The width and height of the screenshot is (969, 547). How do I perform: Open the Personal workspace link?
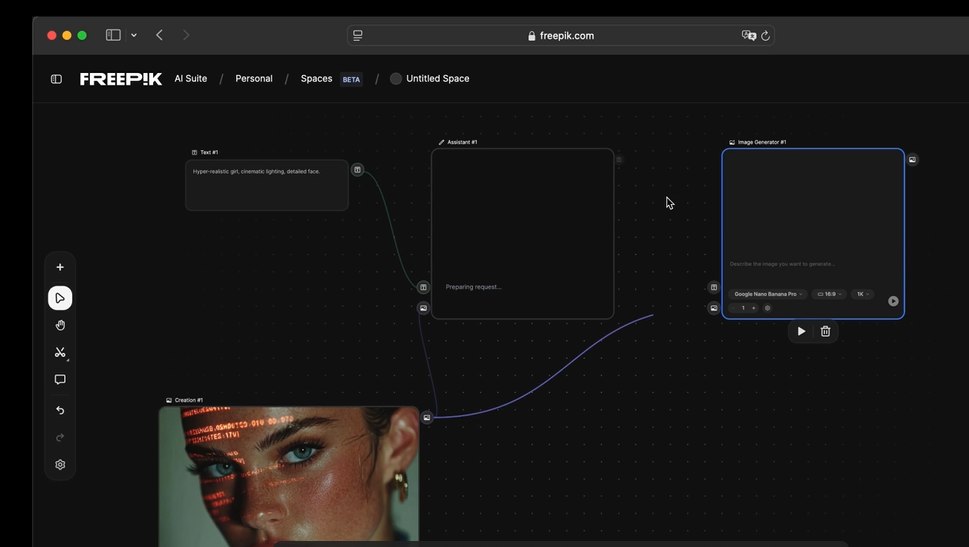click(x=254, y=79)
